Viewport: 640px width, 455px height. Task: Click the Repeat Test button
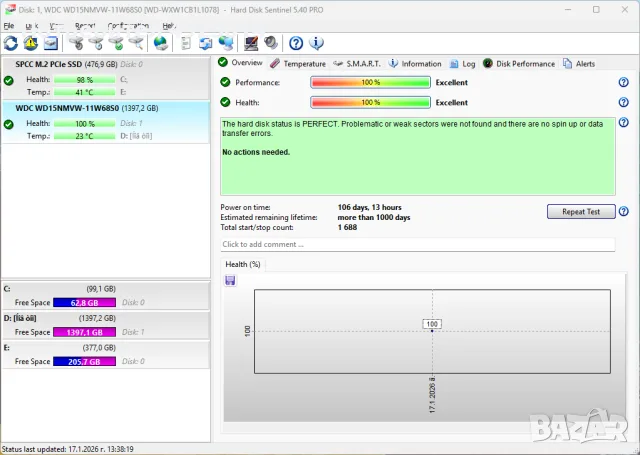[x=581, y=211]
